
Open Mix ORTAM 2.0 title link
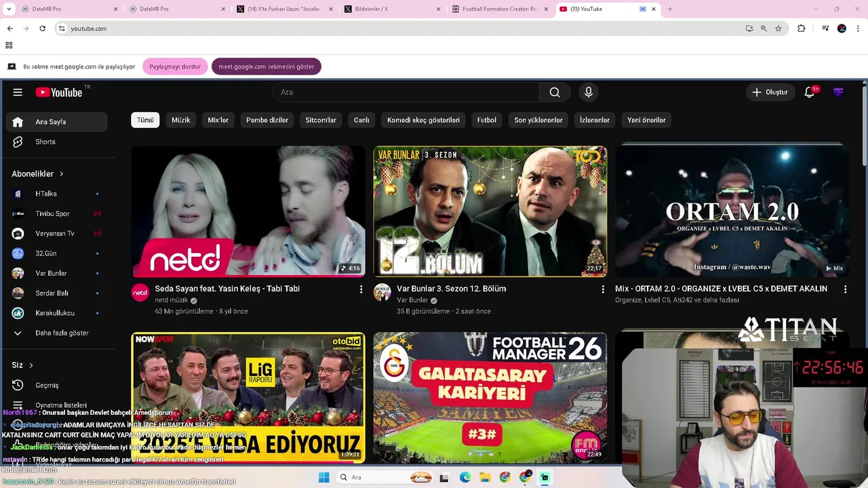pos(721,289)
